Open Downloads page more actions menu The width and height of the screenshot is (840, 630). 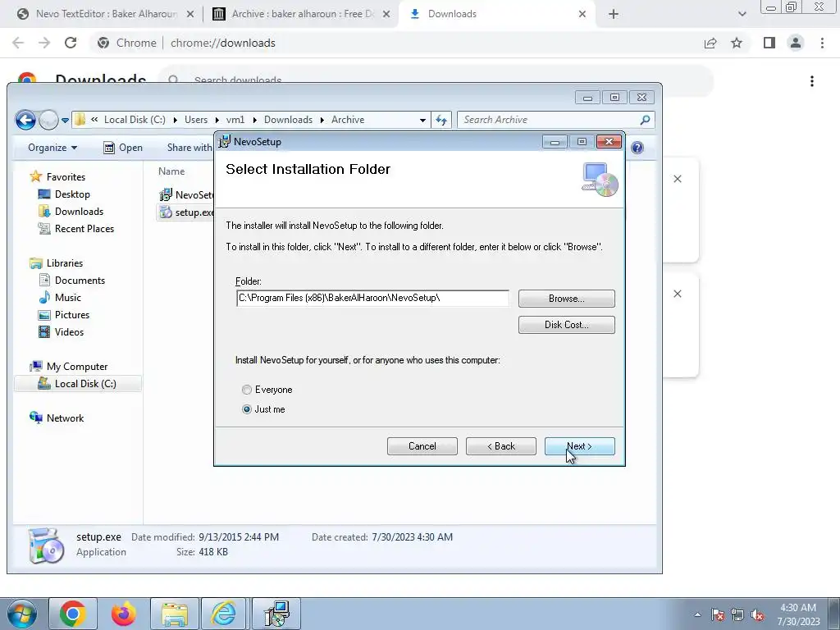(x=812, y=81)
